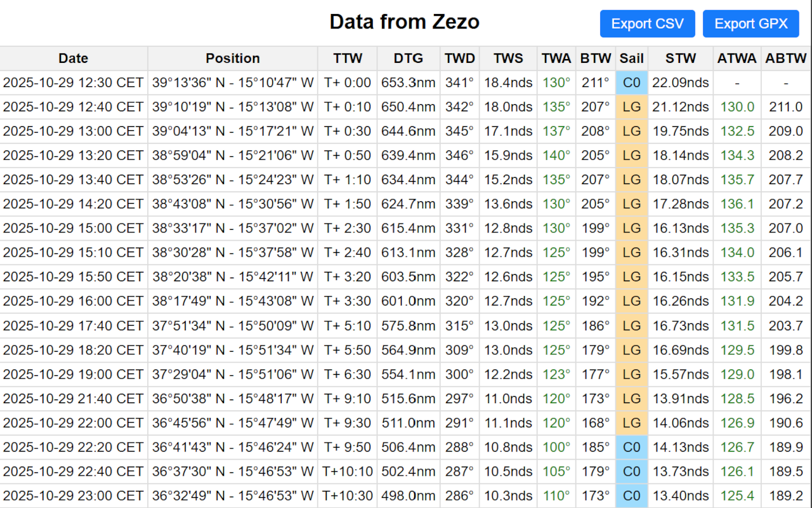Image resolution: width=812 pixels, height=508 pixels.
Task: Click ATWA value 136.1
Action: point(737,204)
